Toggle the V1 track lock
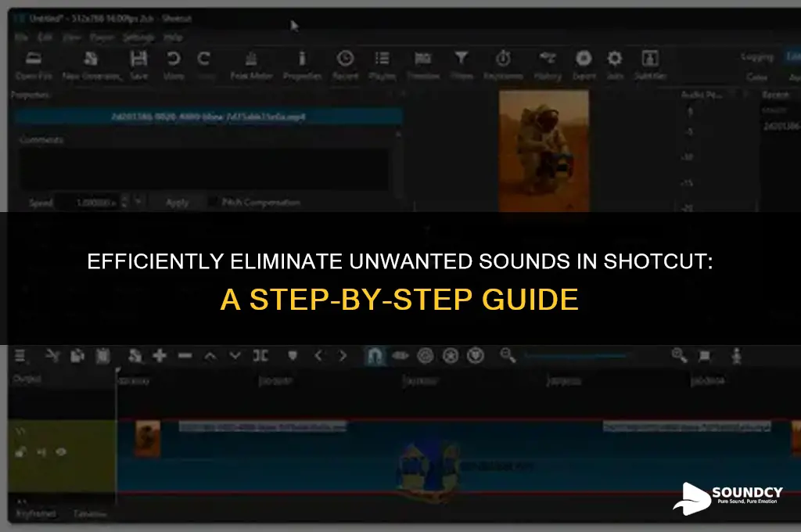 (21, 451)
